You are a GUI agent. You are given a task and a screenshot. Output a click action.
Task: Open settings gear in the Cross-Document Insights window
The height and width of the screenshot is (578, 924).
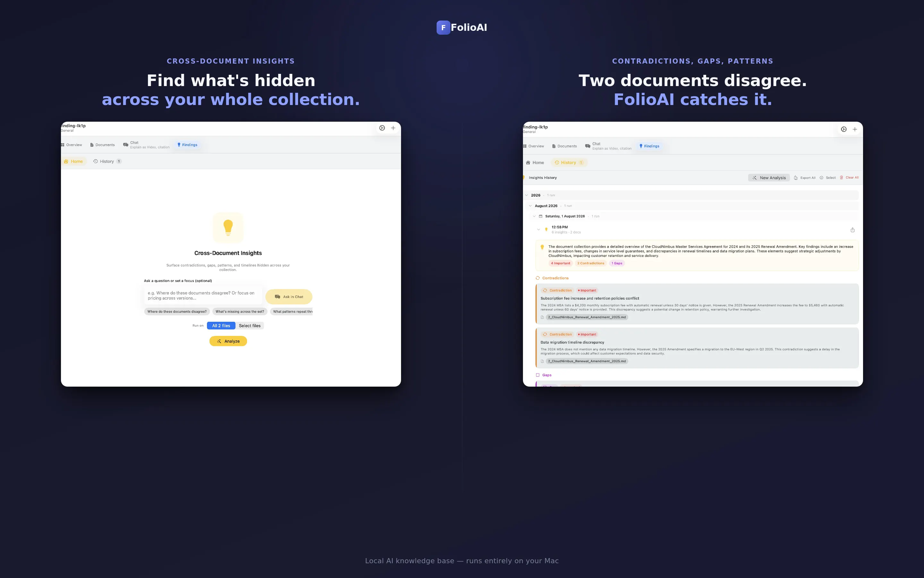tap(382, 128)
